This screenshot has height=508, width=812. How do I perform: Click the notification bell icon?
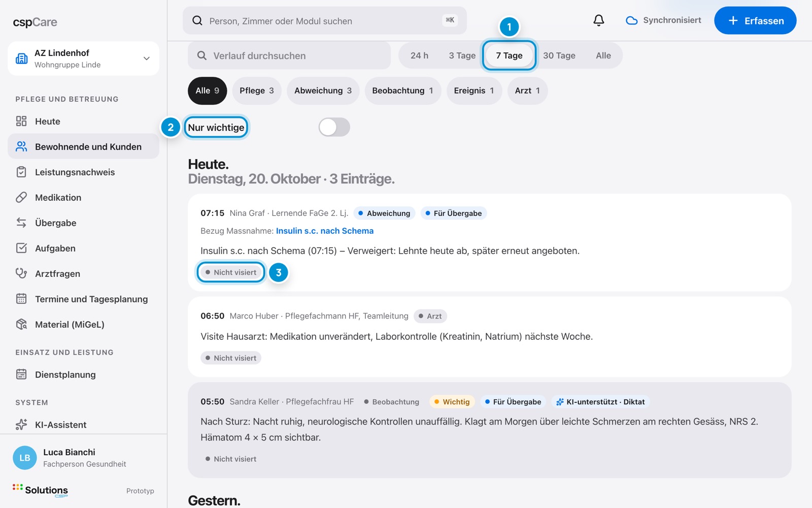click(599, 20)
